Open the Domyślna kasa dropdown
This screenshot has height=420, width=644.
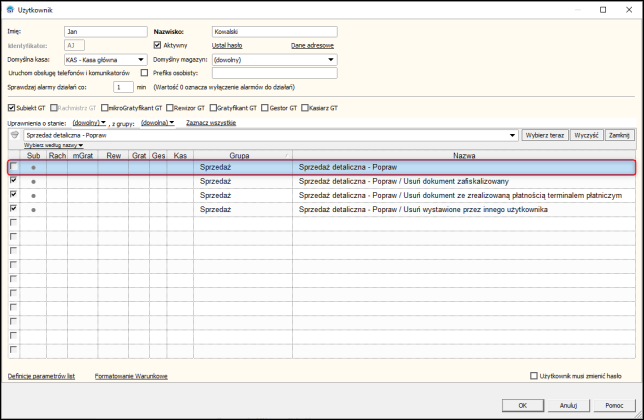coord(140,60)
